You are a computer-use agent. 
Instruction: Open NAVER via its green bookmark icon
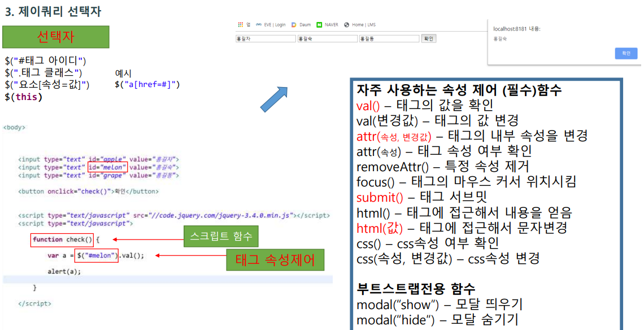point(320,24)
